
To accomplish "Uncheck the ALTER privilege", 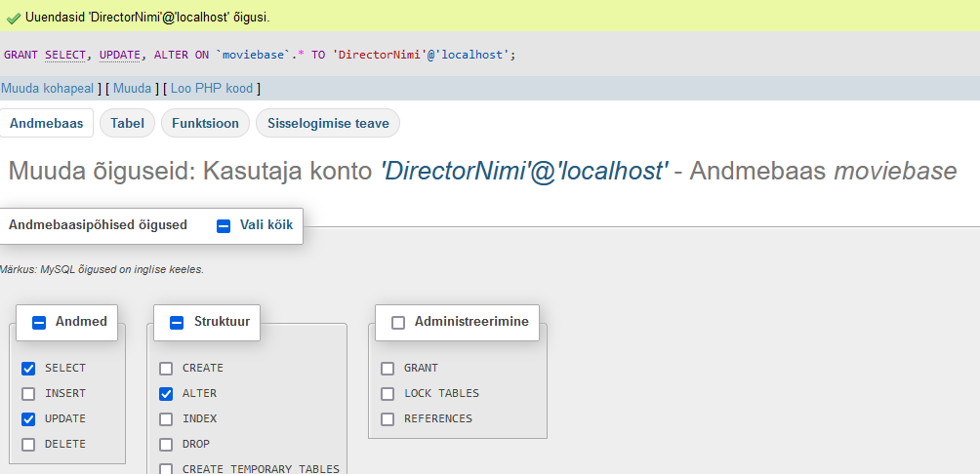I will (166, 394).
